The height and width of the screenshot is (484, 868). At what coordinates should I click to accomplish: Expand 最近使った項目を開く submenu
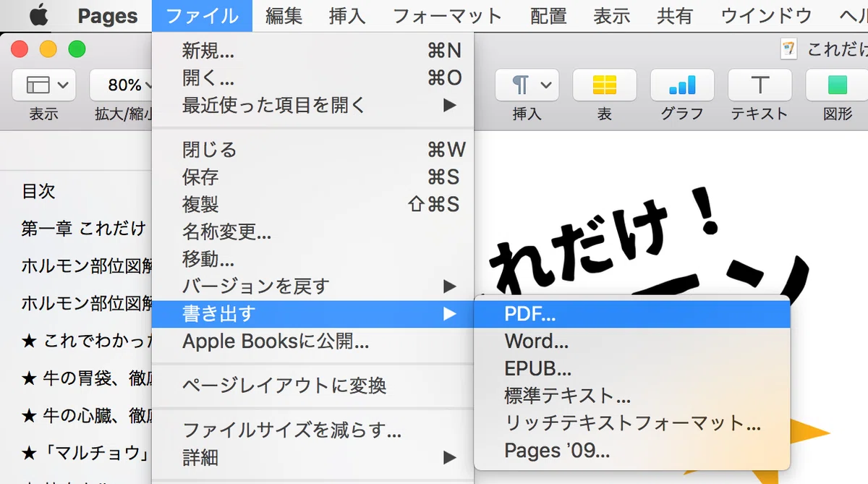pyautogui.click(x=313, y=105)
